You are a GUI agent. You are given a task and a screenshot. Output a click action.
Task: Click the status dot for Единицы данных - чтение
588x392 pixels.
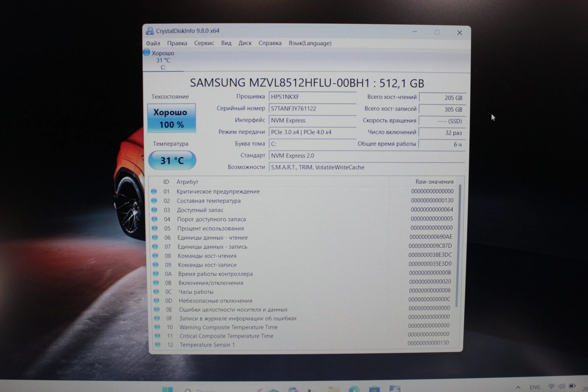155,237
